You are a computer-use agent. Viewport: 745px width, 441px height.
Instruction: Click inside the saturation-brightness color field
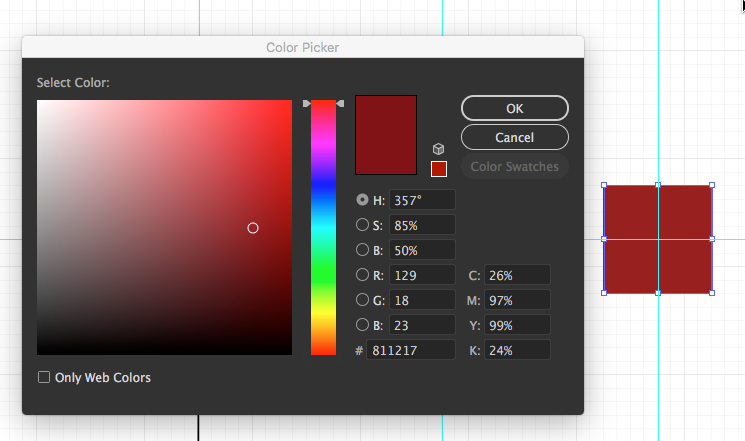[165, 228]
